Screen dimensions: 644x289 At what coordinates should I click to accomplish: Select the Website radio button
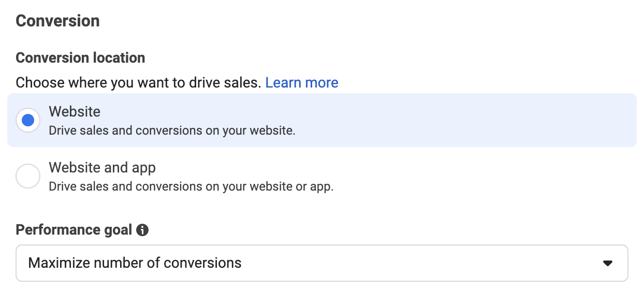click(x=28, y=120)
